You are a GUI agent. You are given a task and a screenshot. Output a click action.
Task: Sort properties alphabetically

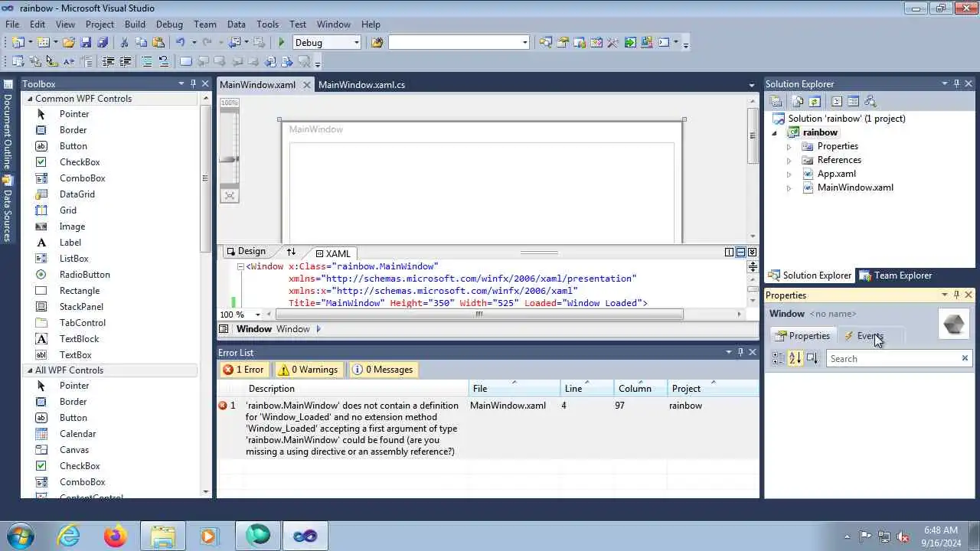795,358
